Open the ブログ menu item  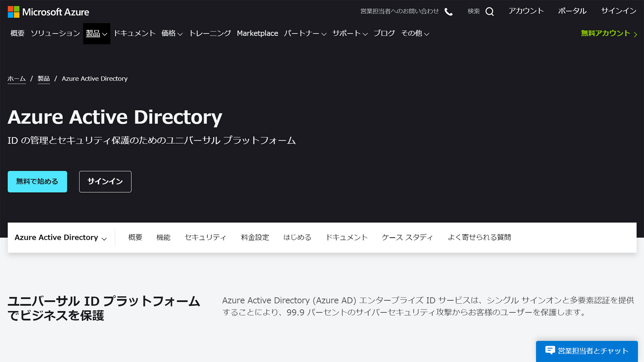tap(384, 33)
